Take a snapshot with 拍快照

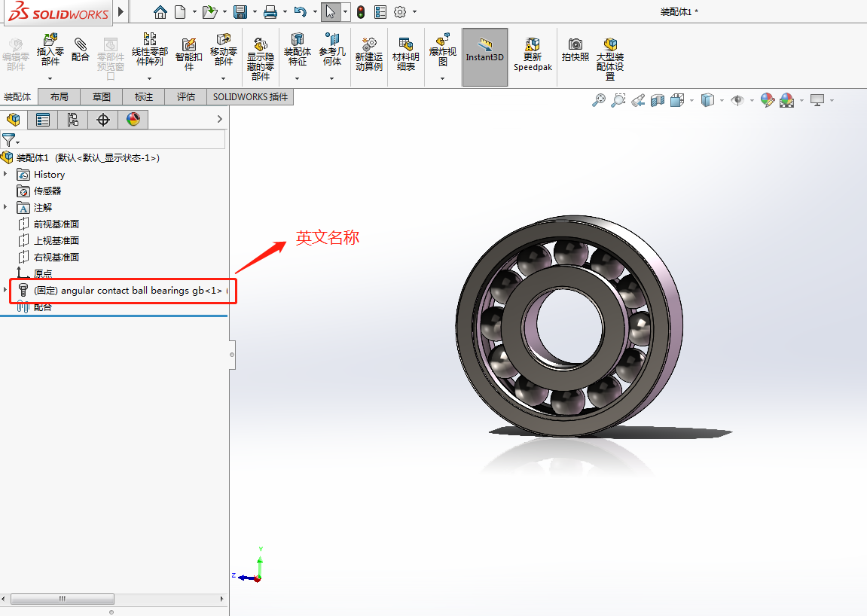tap(575, 49)
